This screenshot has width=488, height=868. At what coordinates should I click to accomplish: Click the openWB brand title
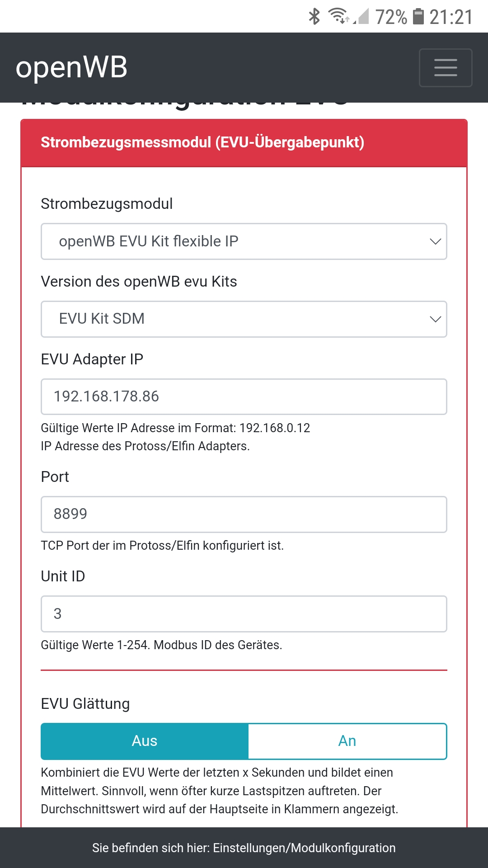pyautogui.click(x=71, y=68)
